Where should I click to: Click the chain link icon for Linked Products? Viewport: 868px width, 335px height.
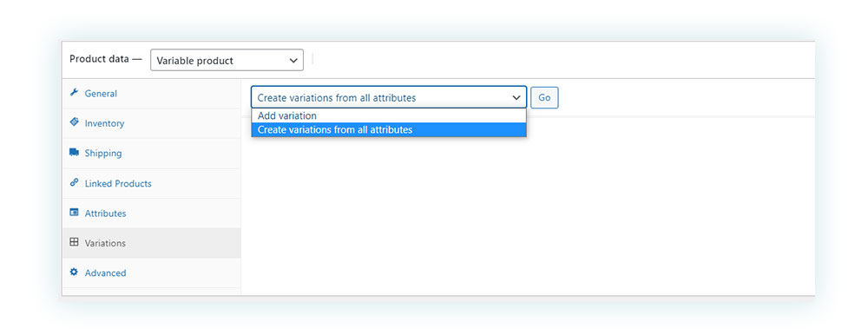pyautogui.click(x=74, y=183)
